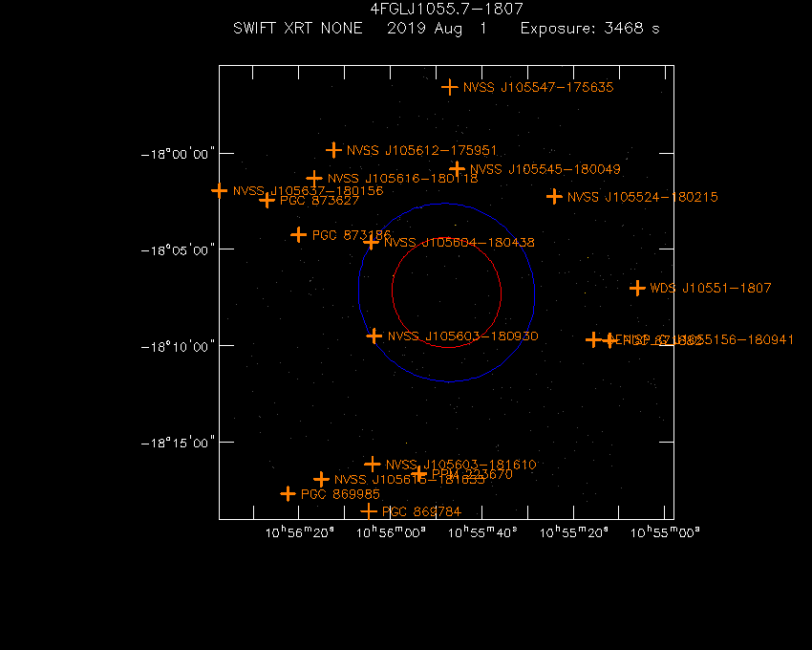
Task: Click the declination label -18°15'00"
Action: (178, 443)
